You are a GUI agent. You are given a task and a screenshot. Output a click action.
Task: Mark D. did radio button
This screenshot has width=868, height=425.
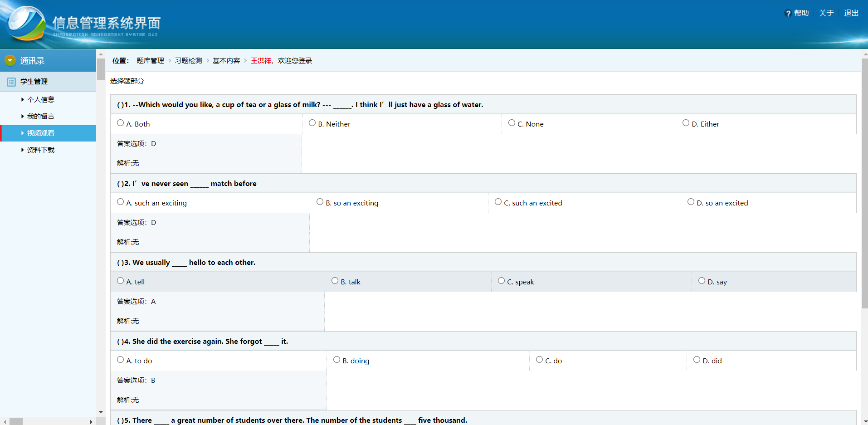[697, 360]
